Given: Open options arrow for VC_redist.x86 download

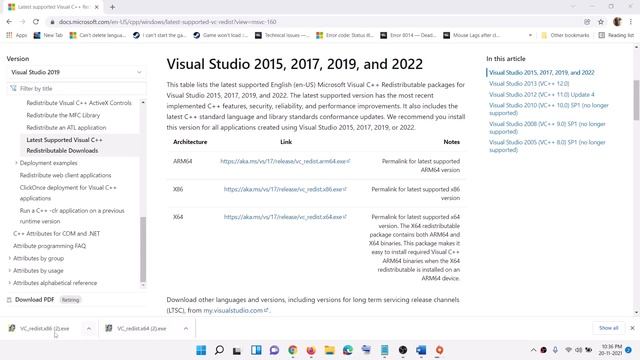Looking at the screenshot, I should click(89, 329).
